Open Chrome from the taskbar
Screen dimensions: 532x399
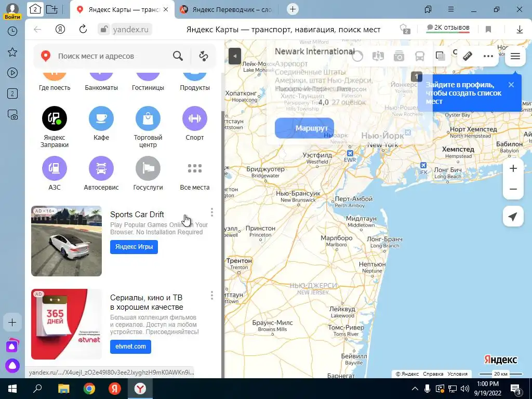click(x=89, y=389)
